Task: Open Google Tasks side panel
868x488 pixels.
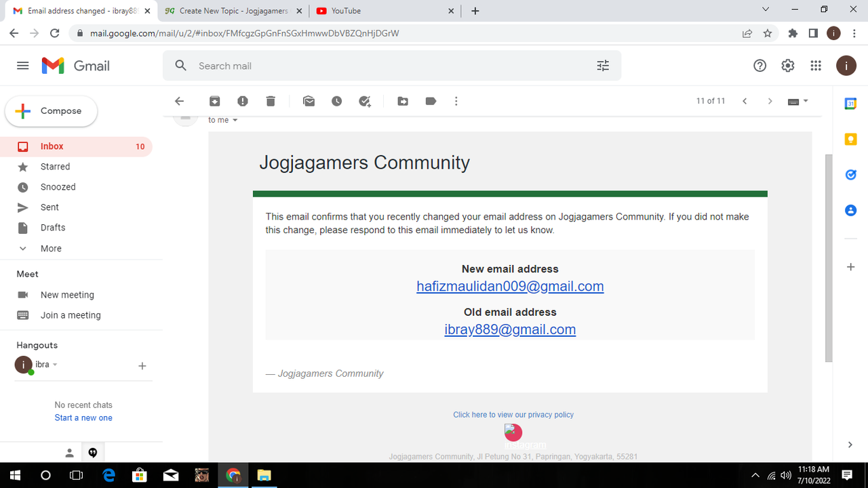Action: tap(850, 175)
